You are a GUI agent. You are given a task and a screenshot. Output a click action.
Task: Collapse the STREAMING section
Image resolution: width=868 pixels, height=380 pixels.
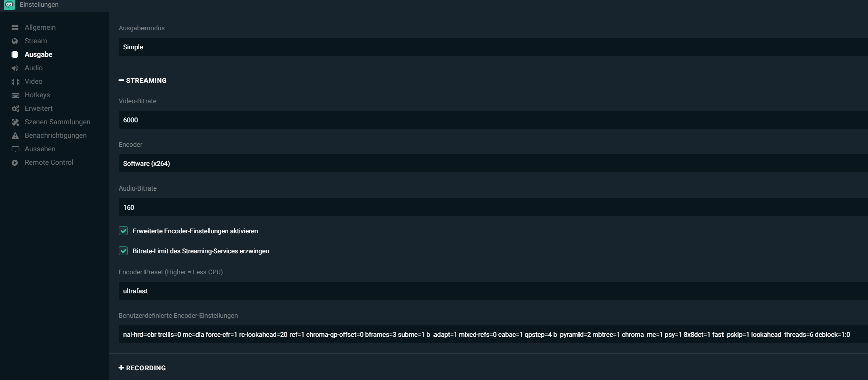click(142, 80)
